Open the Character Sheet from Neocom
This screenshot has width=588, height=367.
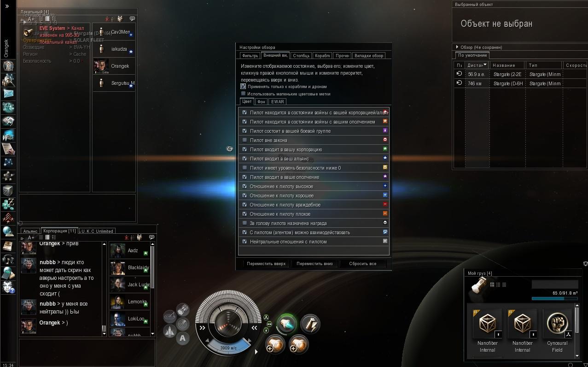coord(8,66)
